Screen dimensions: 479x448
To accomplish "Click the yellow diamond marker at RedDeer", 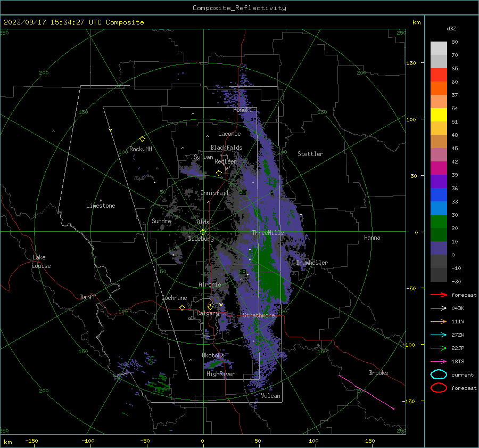I will (x=219, y=173).
